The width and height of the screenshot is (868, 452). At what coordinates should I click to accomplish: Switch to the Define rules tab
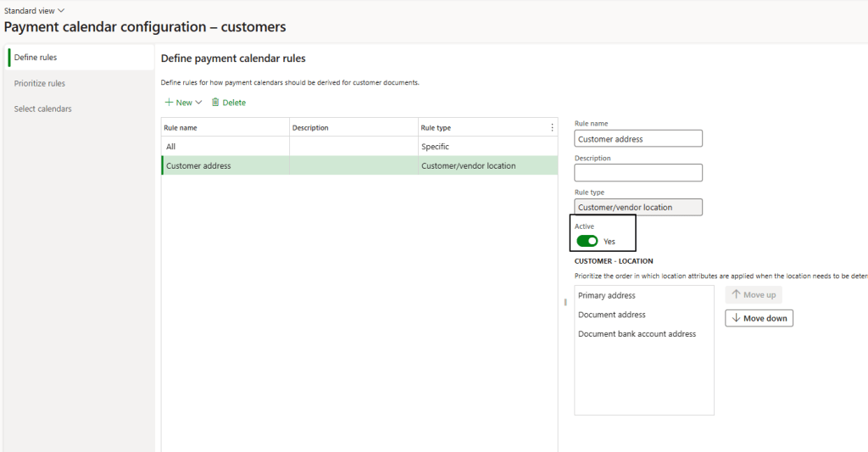point(36,58)
